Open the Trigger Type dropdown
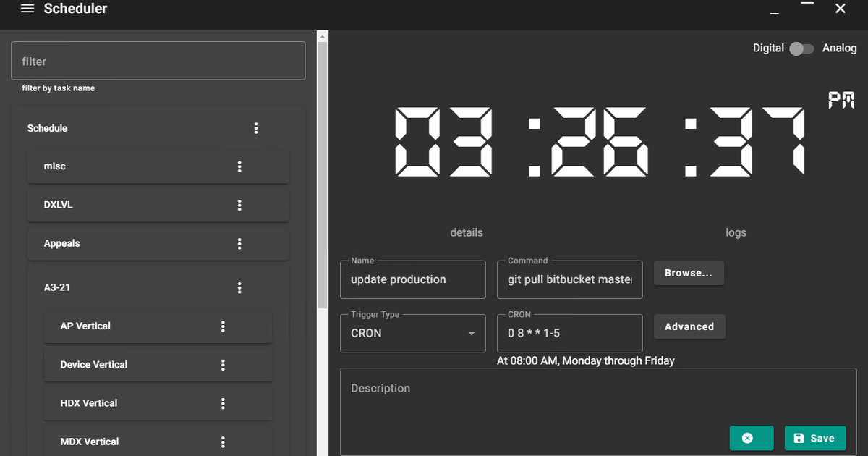This screenshot has height=456, width=868. click(412, 333)
